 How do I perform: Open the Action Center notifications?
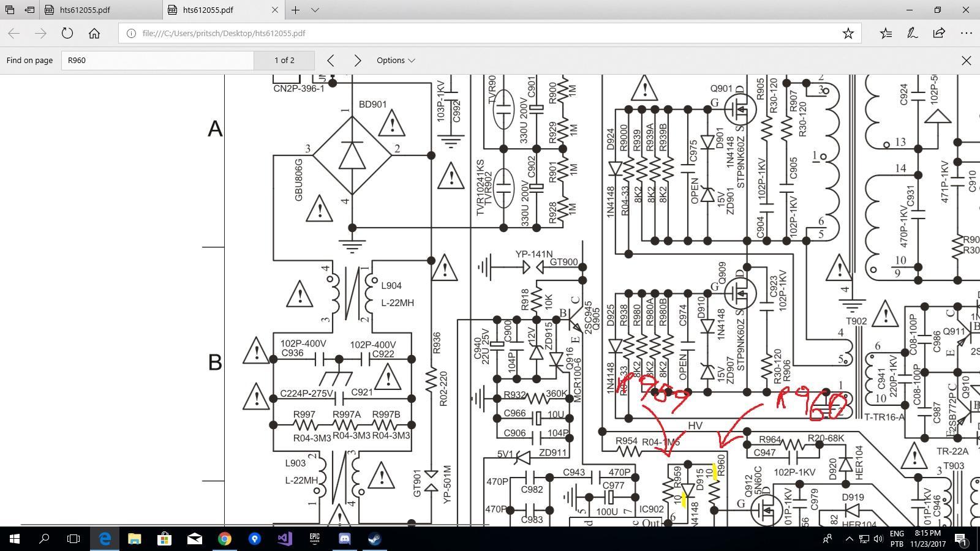(x=962, y=539)
